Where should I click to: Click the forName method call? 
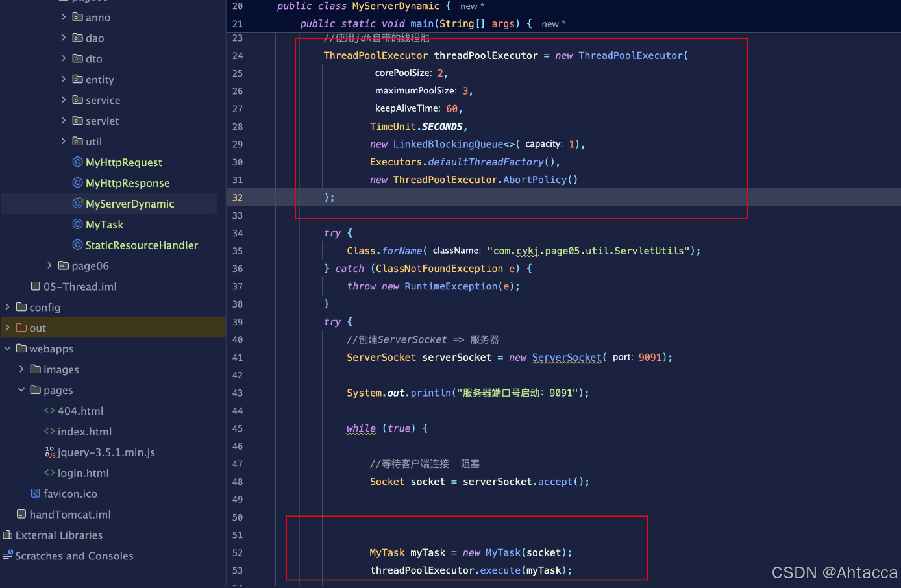pos(402,251)
